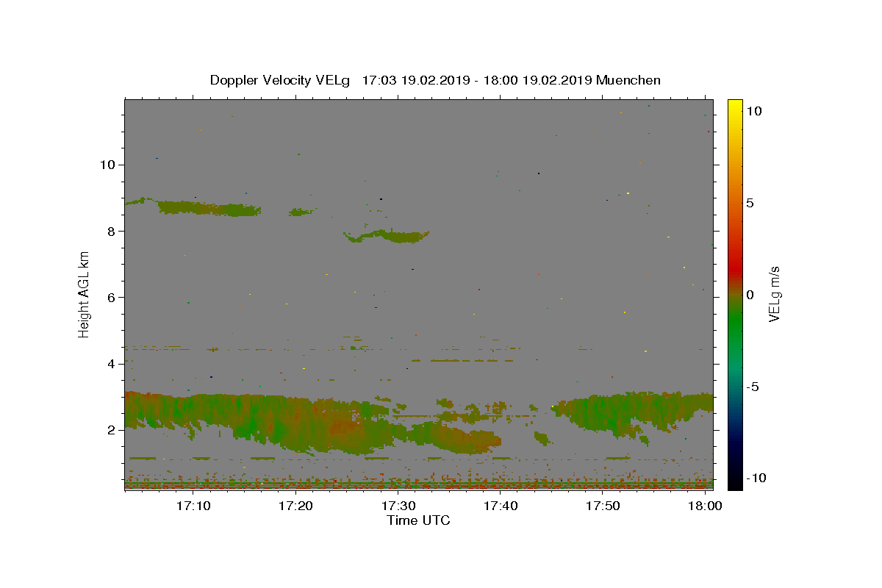Click the height label '10' on y-axis
The image size is (882, 588).
click(107, 165)
